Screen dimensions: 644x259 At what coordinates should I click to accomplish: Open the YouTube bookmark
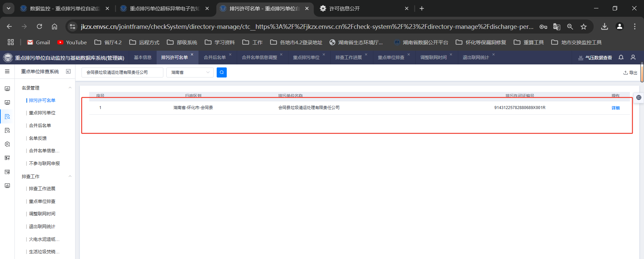point(72,42)
